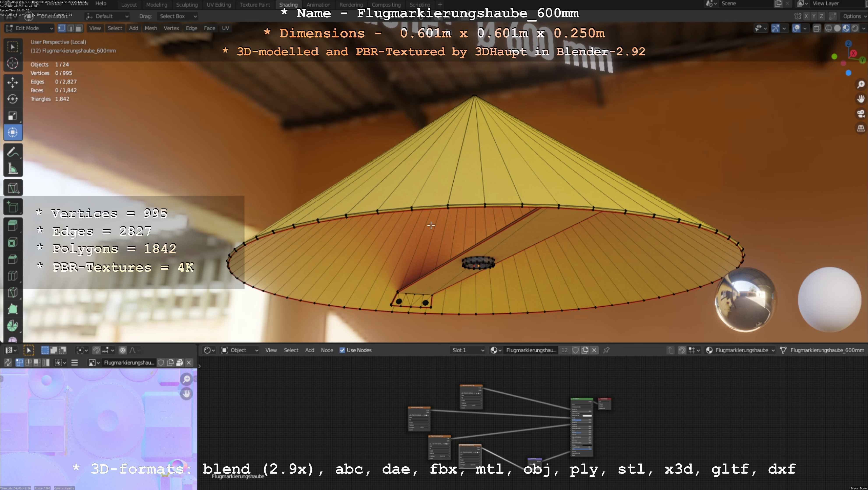
Task: Toggle UV sync selection
Action: pos(8,363)
